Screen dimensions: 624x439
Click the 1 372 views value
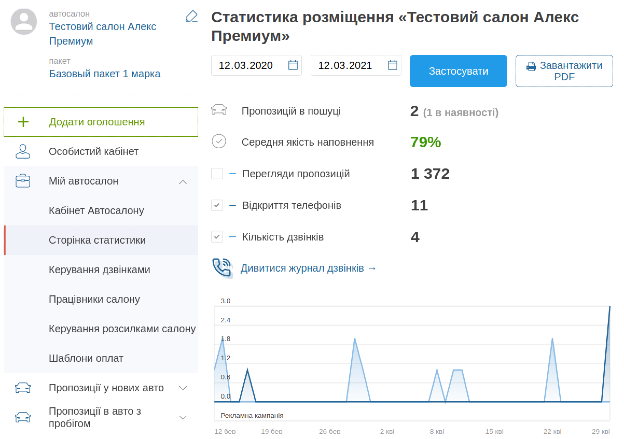coord(430,174)
